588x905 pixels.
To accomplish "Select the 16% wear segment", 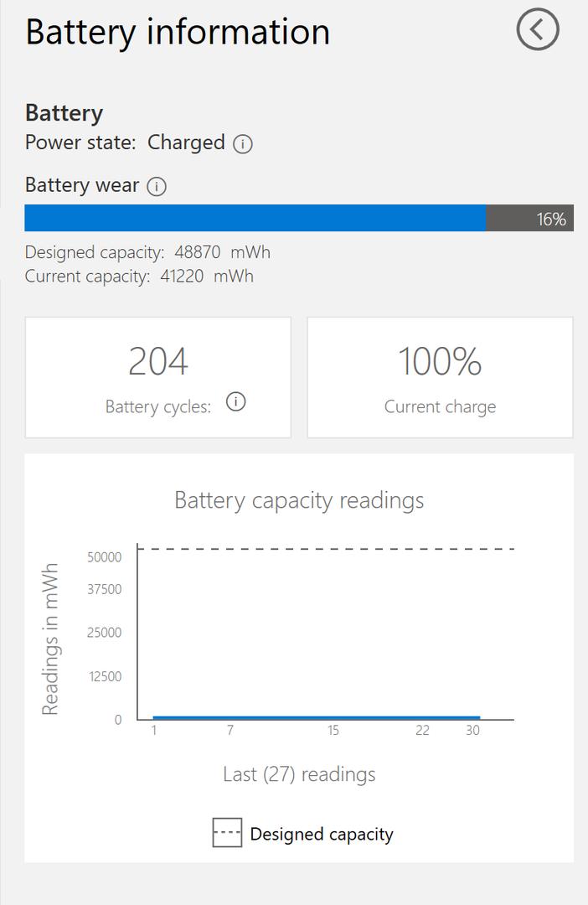I will point(530,219).
